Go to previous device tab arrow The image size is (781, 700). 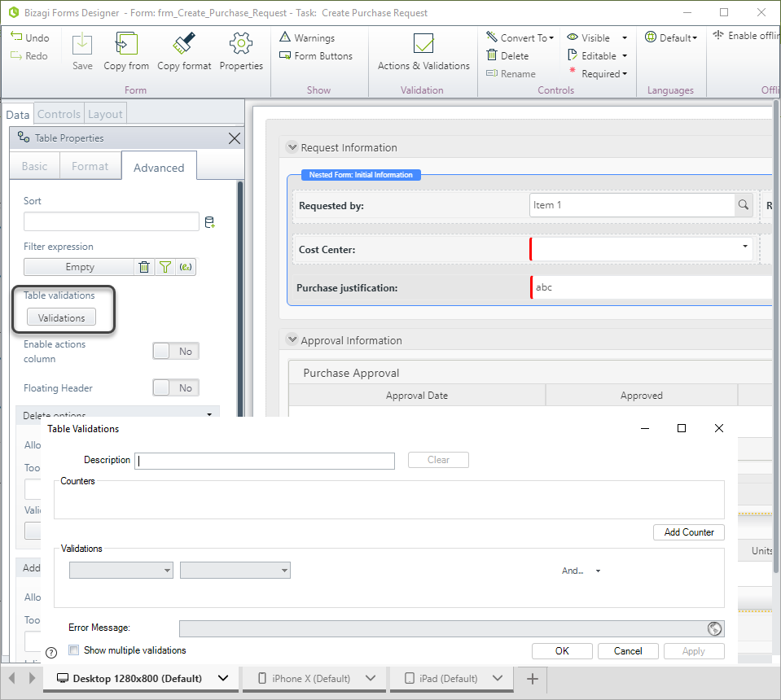click(x=12, y=678)
